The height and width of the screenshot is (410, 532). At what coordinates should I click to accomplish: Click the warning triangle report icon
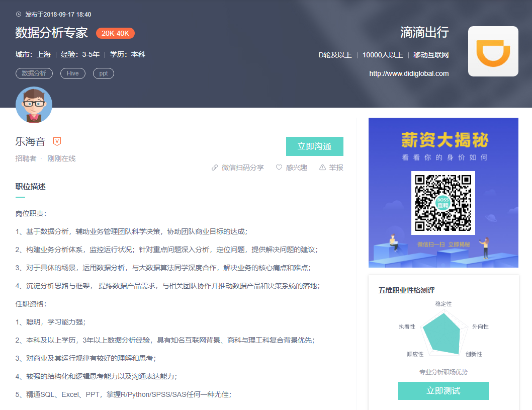(x=322, y=168)
